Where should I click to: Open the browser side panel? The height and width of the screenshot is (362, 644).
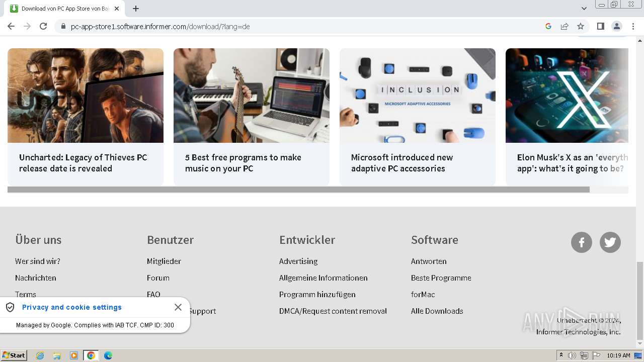pyautogui.click(x=600, y=26)
